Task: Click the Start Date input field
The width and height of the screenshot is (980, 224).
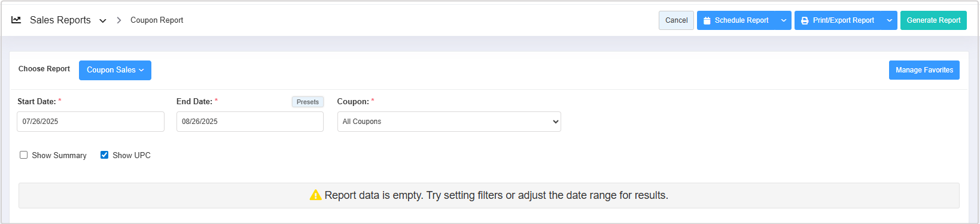Action: click(90, 122)
